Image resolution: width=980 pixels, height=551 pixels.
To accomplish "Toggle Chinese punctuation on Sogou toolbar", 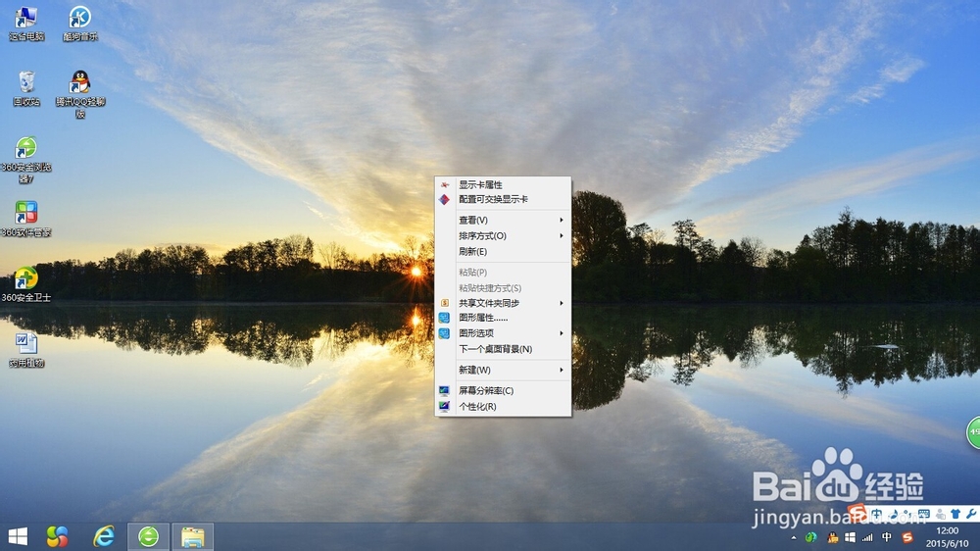I will point(908,514).
